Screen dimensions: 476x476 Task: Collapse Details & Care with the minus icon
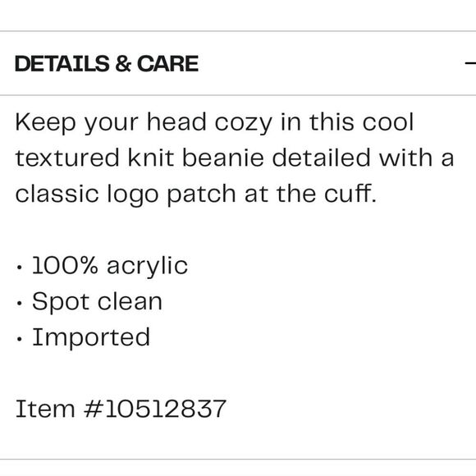coord(470,63)
